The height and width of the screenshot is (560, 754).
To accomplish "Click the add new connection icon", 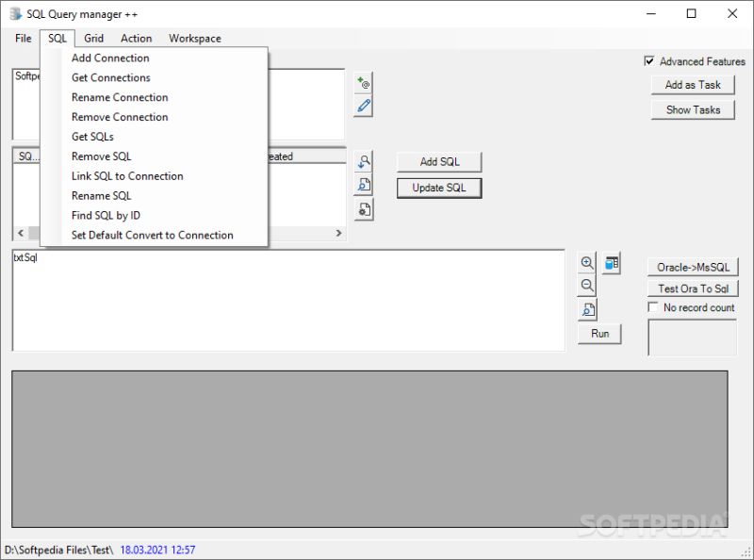I will (x=363, y=81).
